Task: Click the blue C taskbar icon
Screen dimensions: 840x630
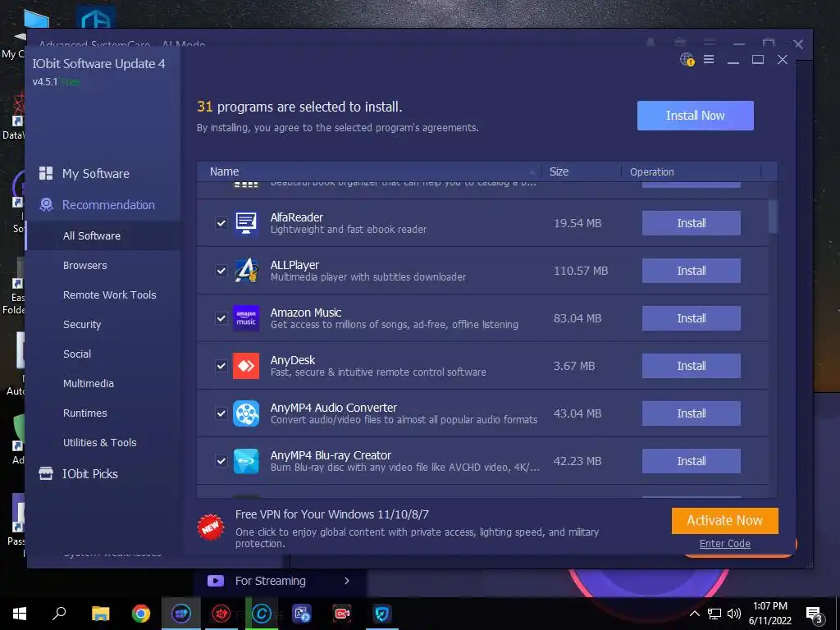Action: 262,614
